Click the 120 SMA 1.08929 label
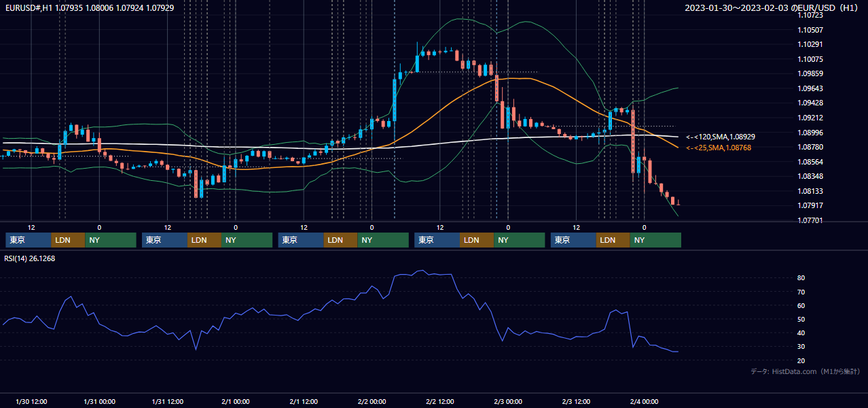Viewport: 868px width, 408px height. coord(721,137)
